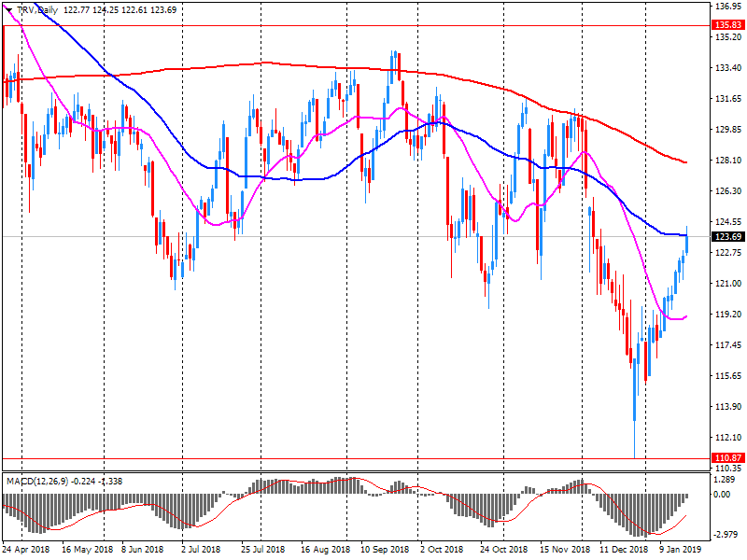The height and width of the screenshot is (560, 747).
Task: Click the 124.55 price axis label
Action: (728, 222)
